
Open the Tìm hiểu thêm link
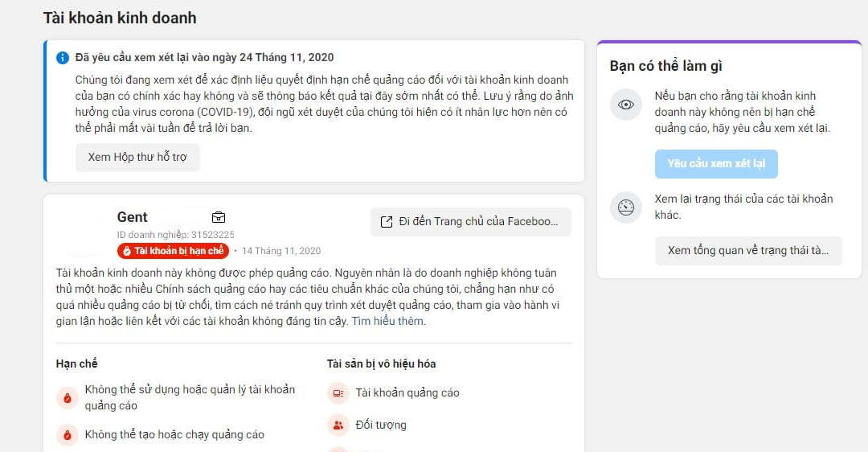pos(389,321)
